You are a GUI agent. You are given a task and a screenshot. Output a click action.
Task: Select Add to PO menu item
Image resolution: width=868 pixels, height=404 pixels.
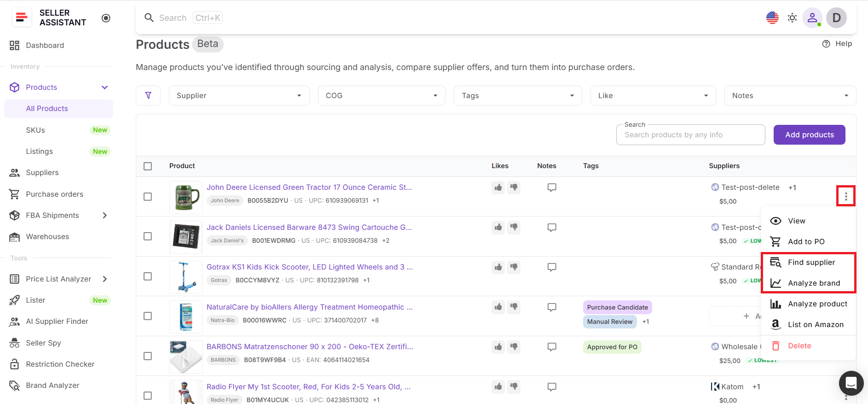click(x=809, y=241)
